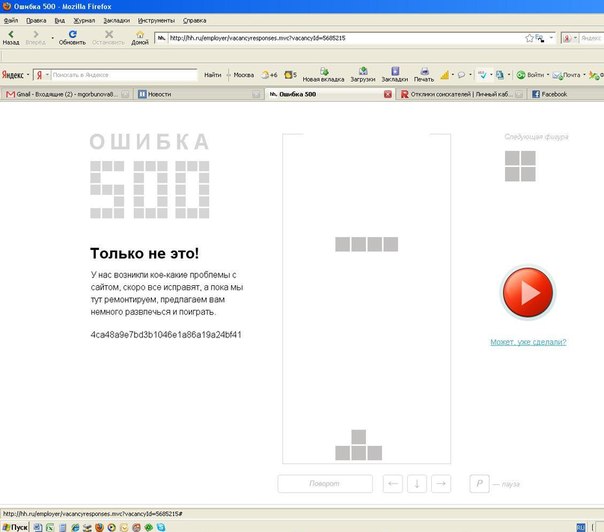This screenshot has height=532, width=604.
Task: Open Почта mail button on Yandex bar
Action: [x=566, y=75]
